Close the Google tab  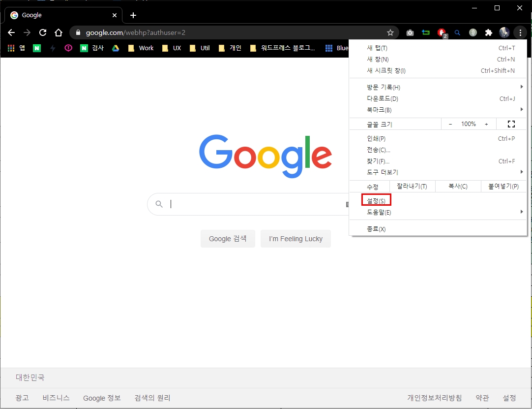(115, 15)
